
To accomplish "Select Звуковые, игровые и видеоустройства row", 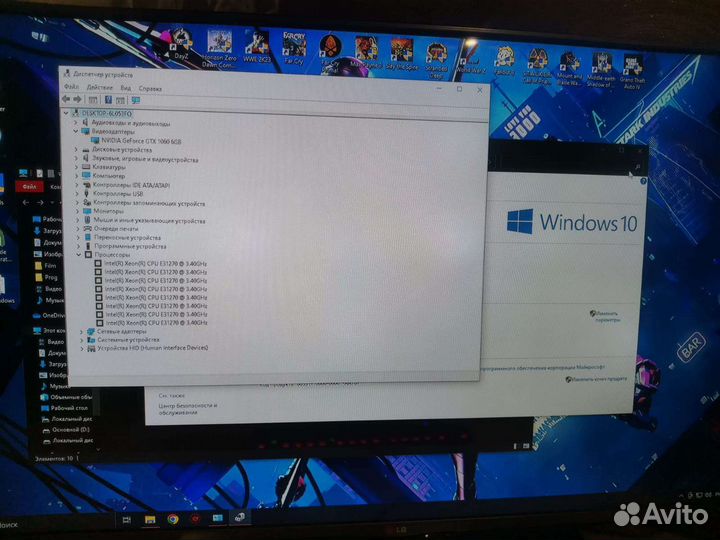I will pos(140,159).
